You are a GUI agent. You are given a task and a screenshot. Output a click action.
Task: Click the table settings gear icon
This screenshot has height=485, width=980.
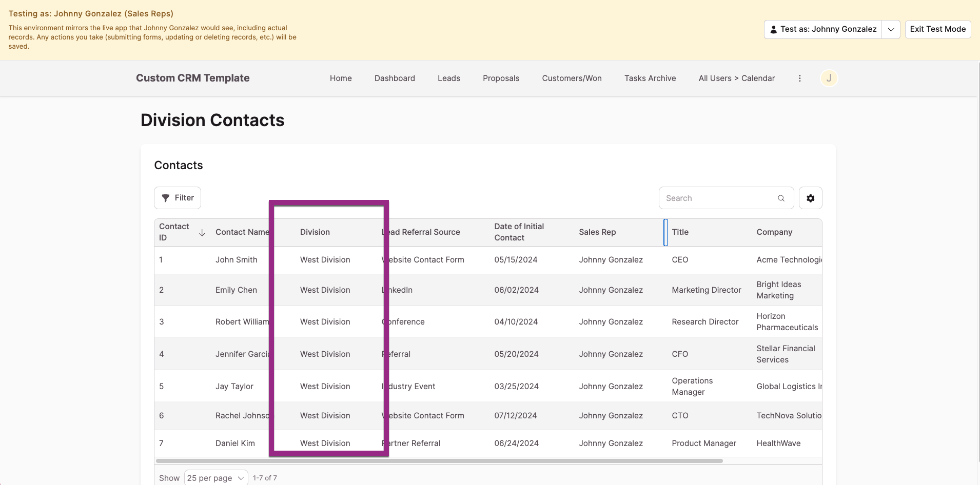pos(810,198)
